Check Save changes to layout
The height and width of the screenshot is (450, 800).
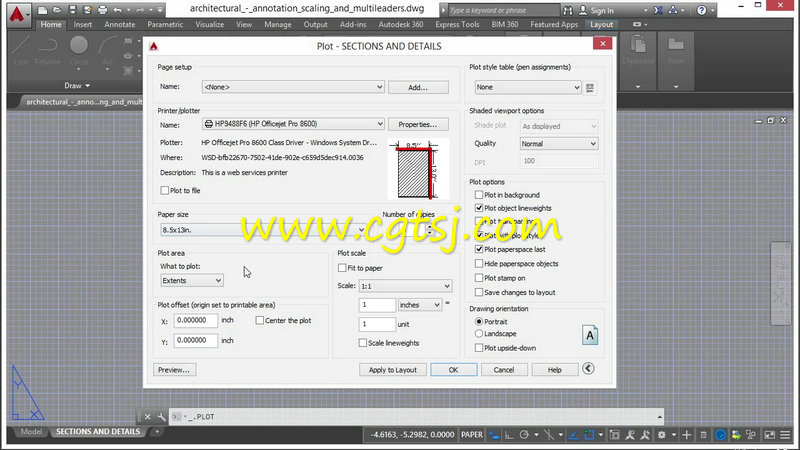pyautogui.click(x=479, y=292)
